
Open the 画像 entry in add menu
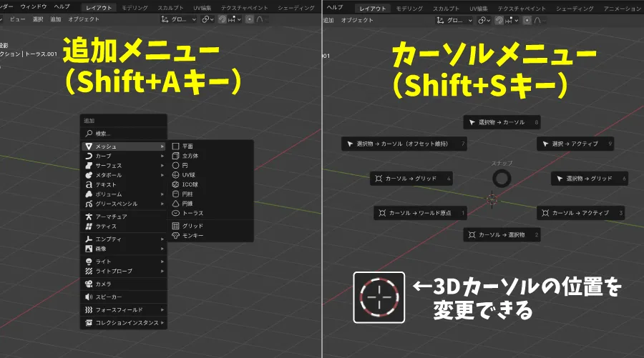124,249
